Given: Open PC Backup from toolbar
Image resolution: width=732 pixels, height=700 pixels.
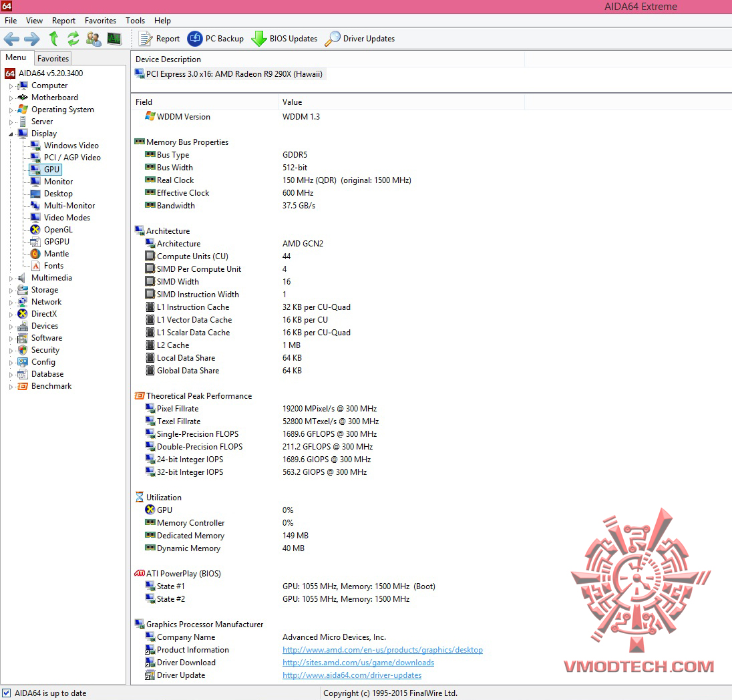Looking at the screenshot, I should coord(216,39).
